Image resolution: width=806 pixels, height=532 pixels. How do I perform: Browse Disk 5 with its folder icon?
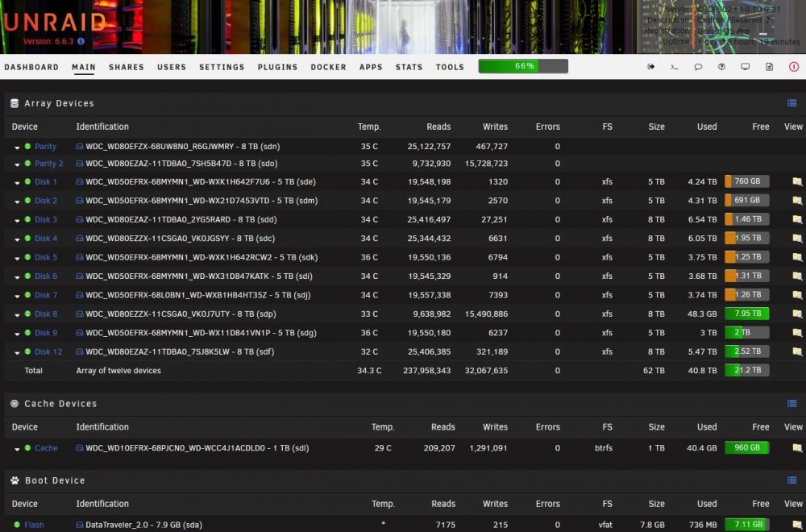pyautogui.click(x=797, y=257)
